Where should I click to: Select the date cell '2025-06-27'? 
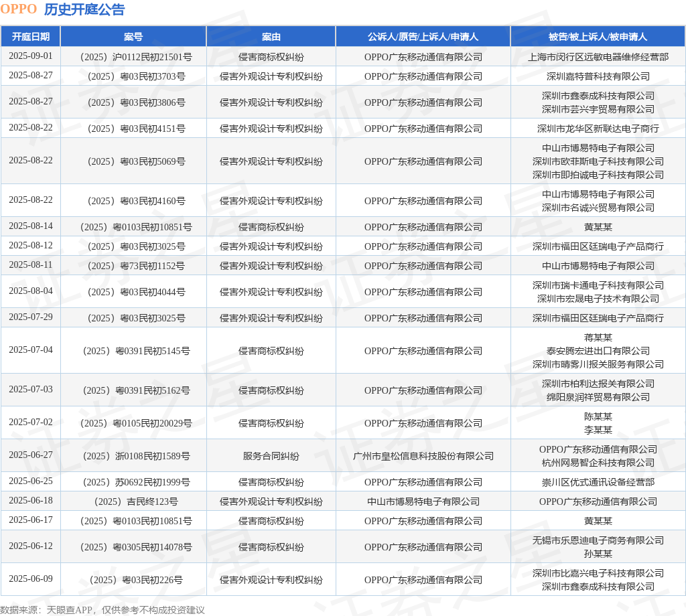coord(31,455)
